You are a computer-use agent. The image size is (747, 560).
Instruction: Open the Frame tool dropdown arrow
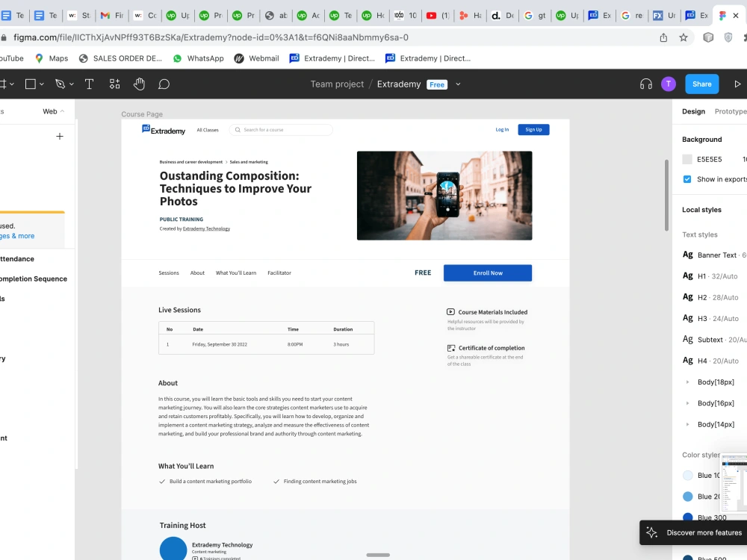(12, 84)
